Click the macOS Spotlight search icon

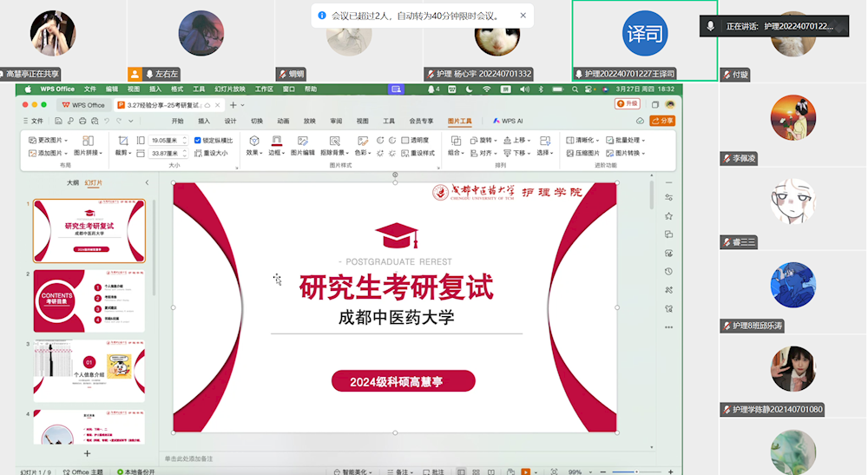click(x=575, y=89)
